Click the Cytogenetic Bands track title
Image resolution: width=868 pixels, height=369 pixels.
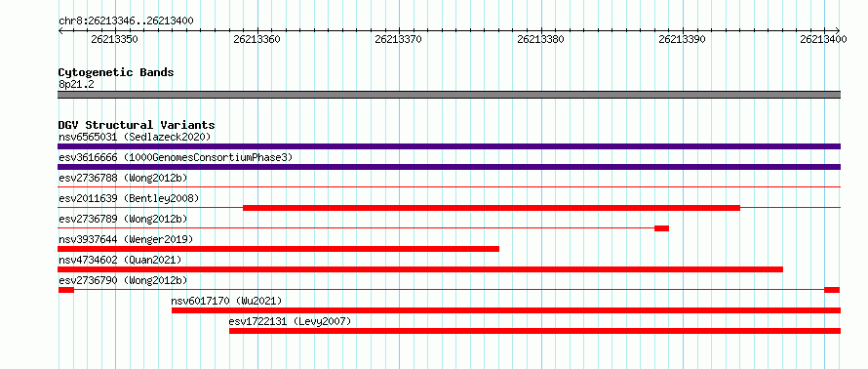pyautogui.click(x=116, y=72)
